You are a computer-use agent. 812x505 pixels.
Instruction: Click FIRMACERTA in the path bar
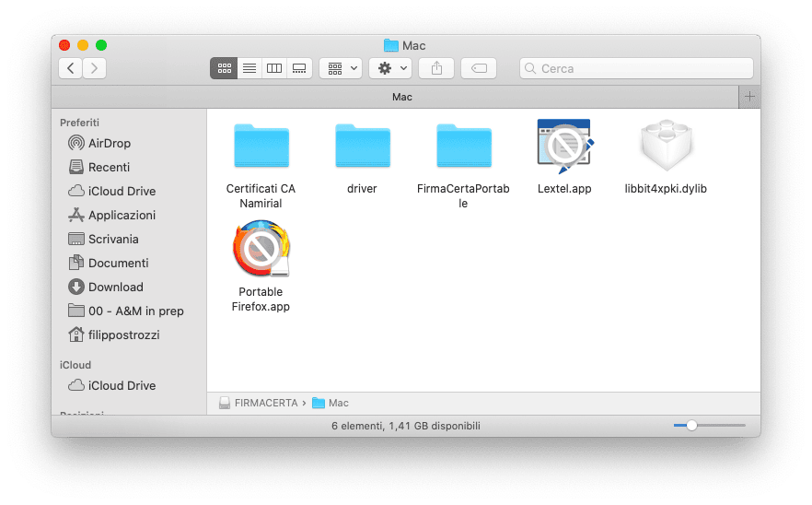tap(259, 403)
